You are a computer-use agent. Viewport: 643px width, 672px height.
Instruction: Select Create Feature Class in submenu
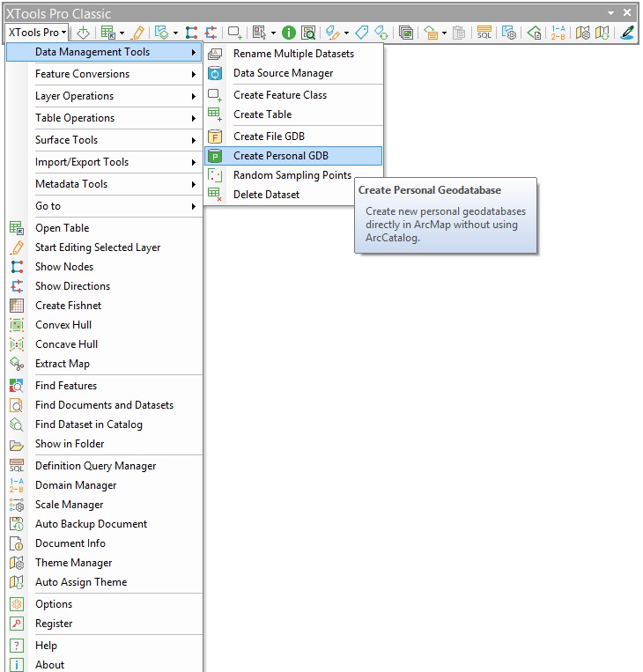pos(293,95)
